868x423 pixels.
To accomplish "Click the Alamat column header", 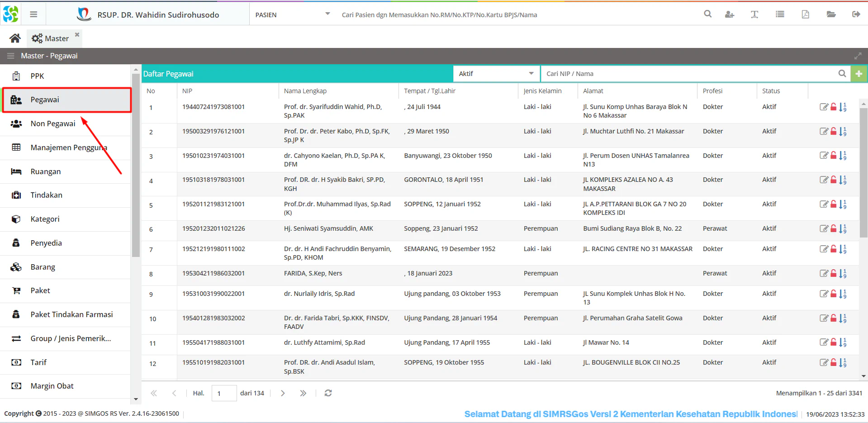I will (x=637, y=91).
